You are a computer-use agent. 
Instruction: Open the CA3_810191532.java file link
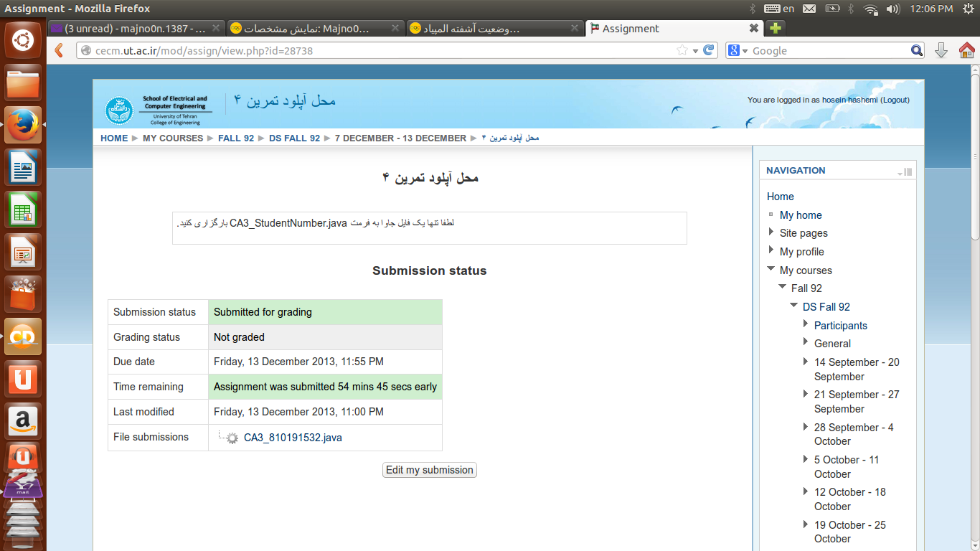pos(293,438)
